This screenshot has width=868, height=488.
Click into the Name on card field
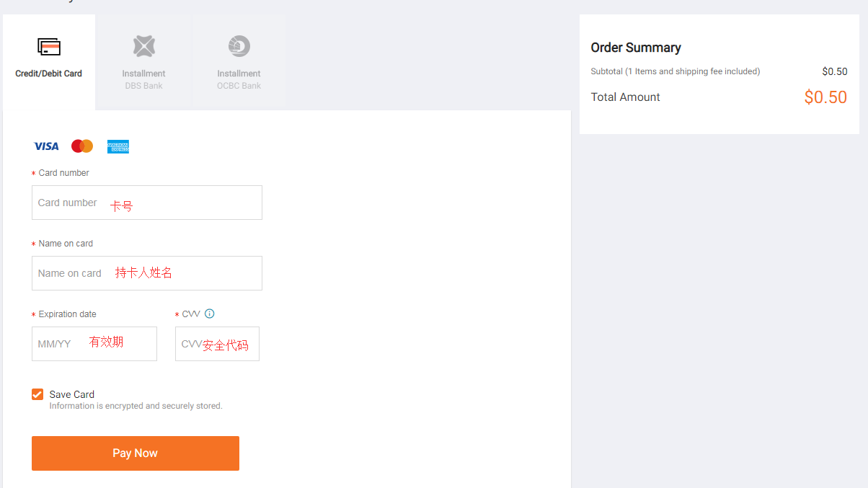click(147, 273)
